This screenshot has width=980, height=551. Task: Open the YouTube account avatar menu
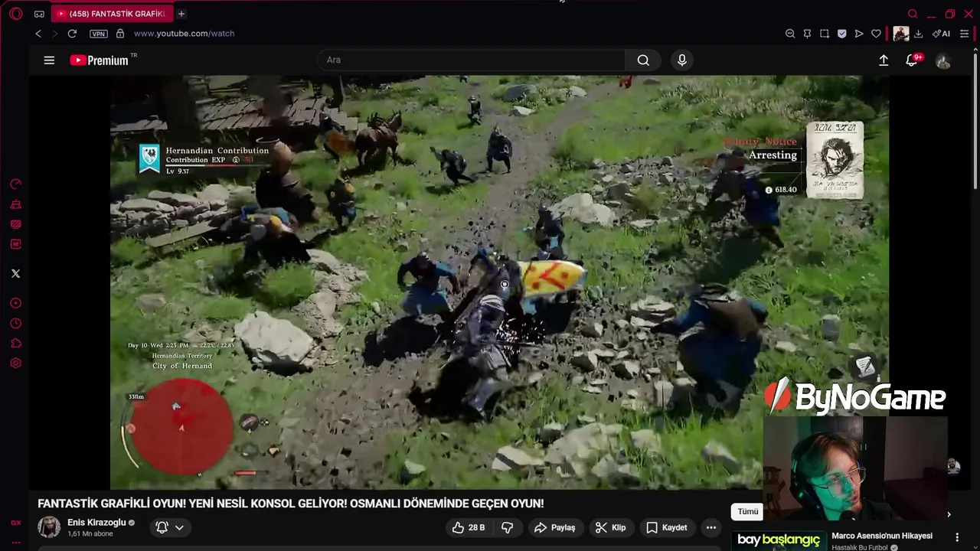pyautogui.click(x=943, y=61)
